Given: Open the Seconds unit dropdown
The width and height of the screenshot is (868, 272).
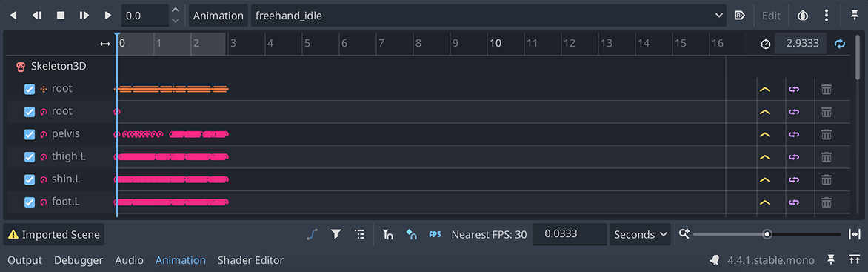Looking at the screenshot, I should coord(640,234).
